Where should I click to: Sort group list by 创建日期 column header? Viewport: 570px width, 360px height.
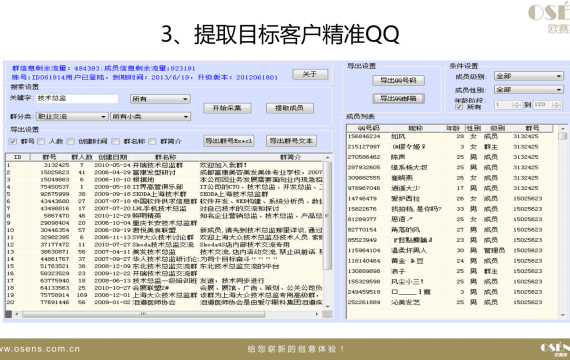(113, 157)
